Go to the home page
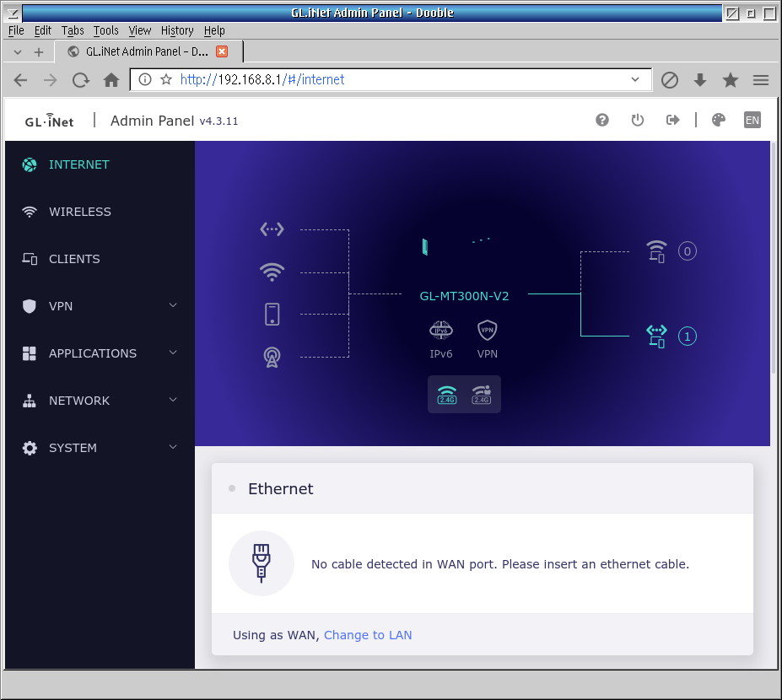 point(111,80)
